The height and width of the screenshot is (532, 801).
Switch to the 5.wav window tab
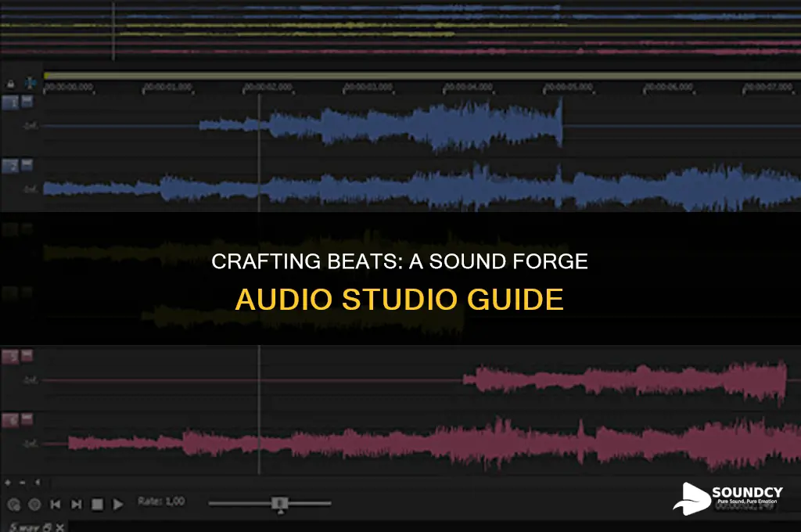click(24, 527)
